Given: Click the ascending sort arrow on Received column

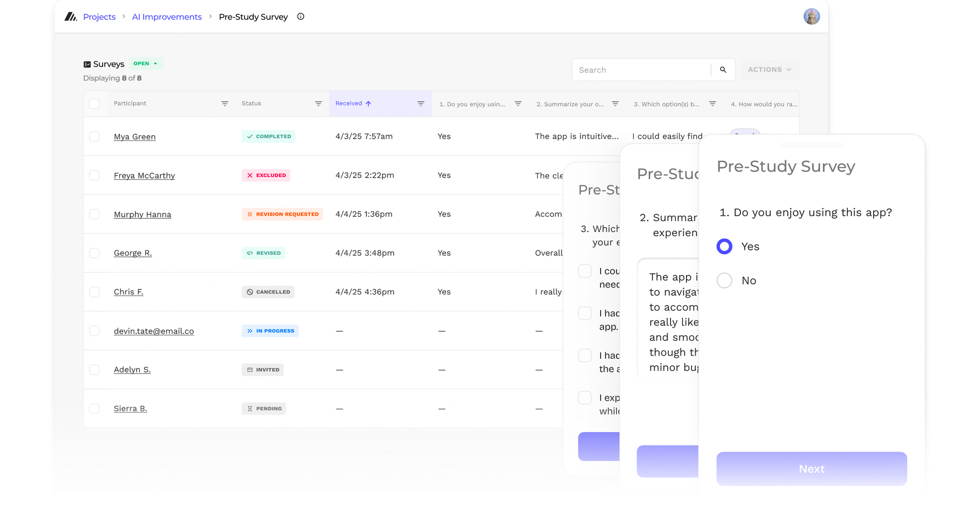Looking at the screenshot, I should [369, 103].
